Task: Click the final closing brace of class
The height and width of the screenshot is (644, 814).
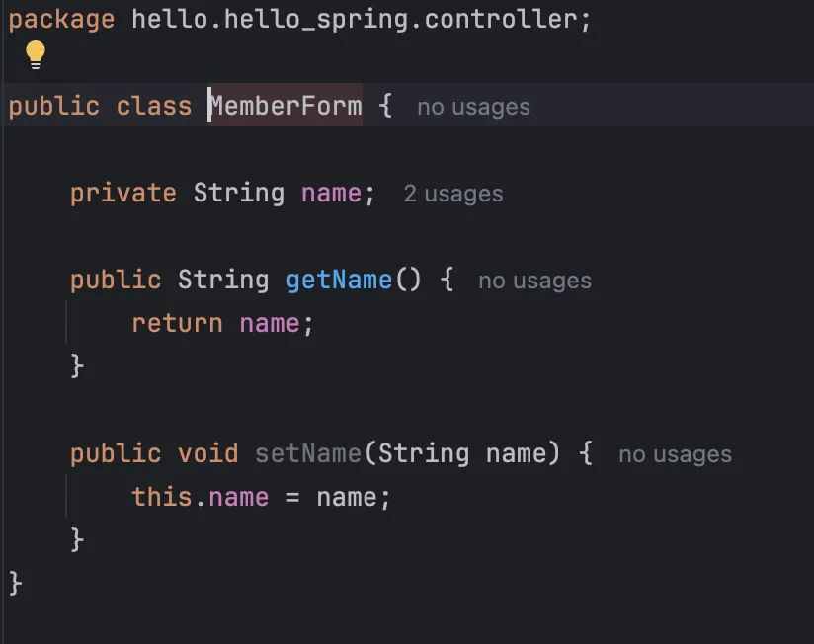Action: (x=15, y=582)
